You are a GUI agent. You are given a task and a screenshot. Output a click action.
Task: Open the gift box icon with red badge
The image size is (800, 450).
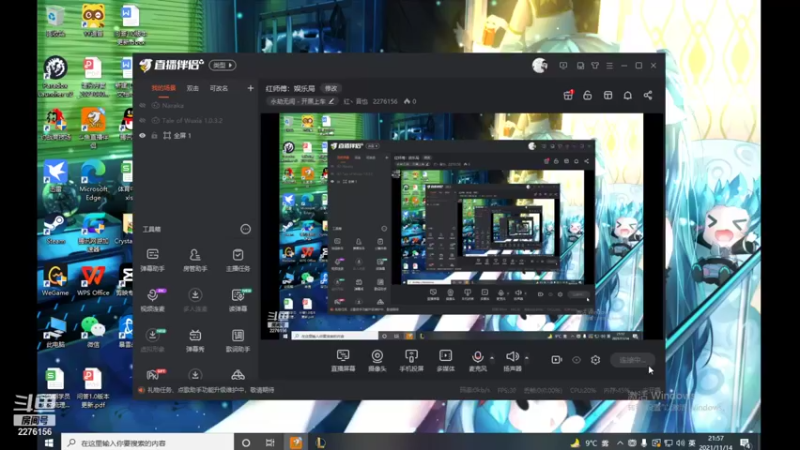(x=568, y=95)
